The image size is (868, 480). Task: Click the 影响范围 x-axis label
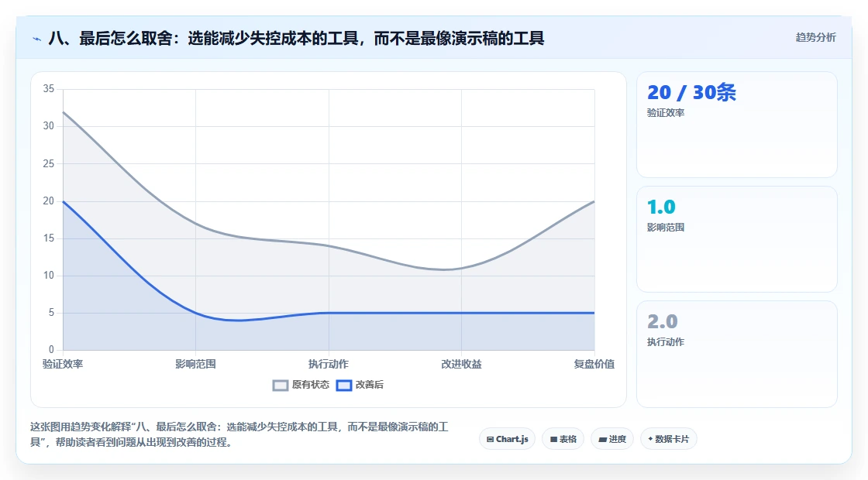tap(195, 364)
